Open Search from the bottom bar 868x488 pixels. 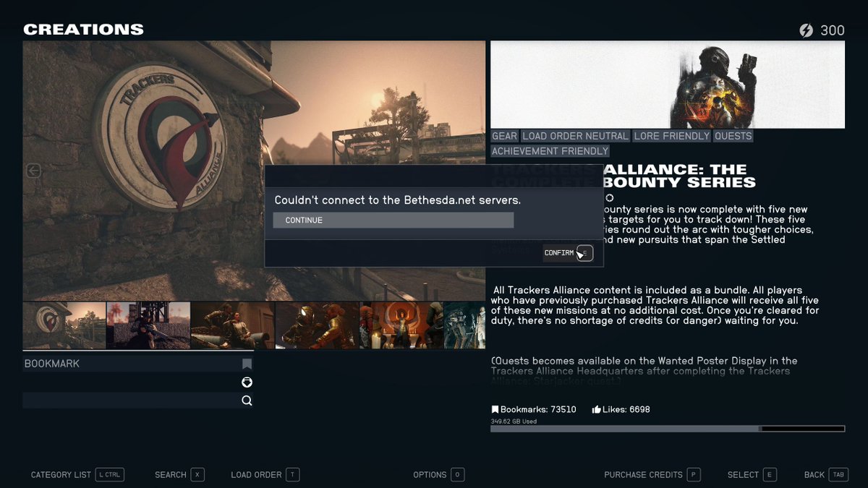click(x=180, y=475)
